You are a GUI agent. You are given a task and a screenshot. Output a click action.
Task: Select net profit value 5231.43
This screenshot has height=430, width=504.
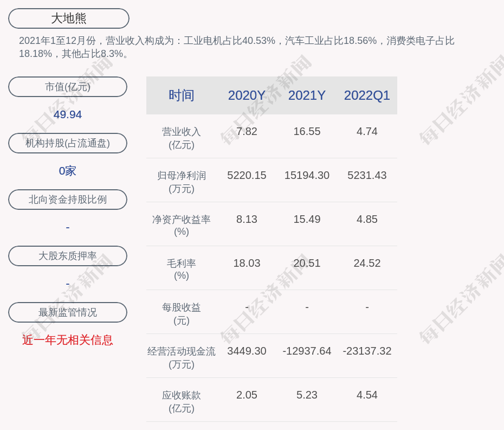[367, 175]
